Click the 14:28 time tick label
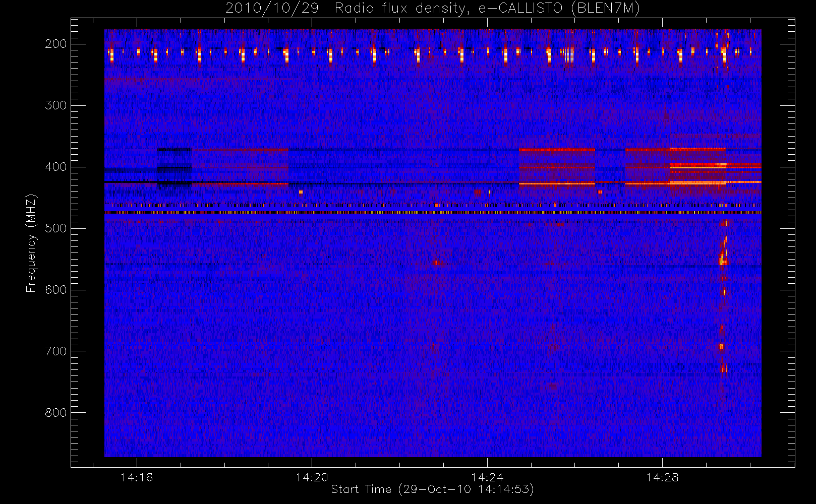This screenshot has width=816, height=504. tap(662, 477)
